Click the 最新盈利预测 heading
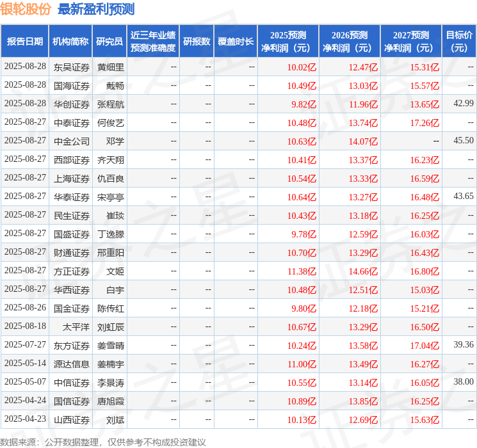 tap(96, 9)
